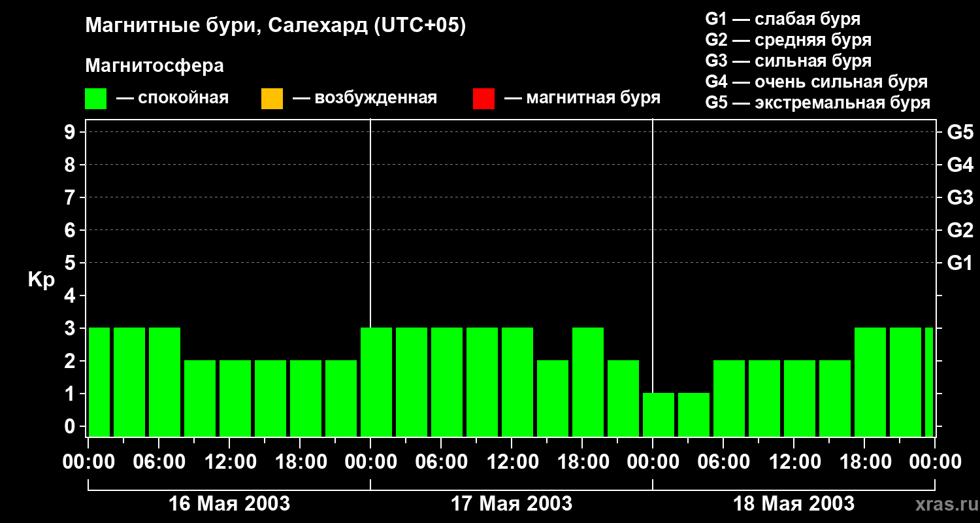
Task: Click the 'G1 — слабая буря' legend entry
Action: (783, 19)
